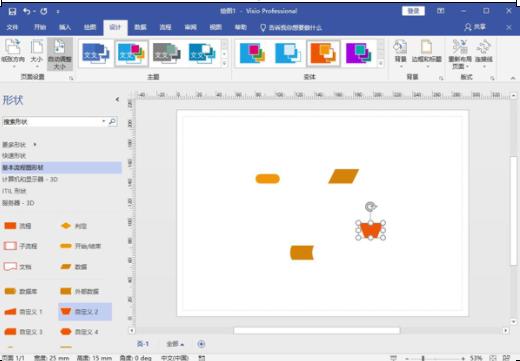
Task: Select the ITIL 形状 stencil
Action: pyautogui.click(x=14, y=191)
